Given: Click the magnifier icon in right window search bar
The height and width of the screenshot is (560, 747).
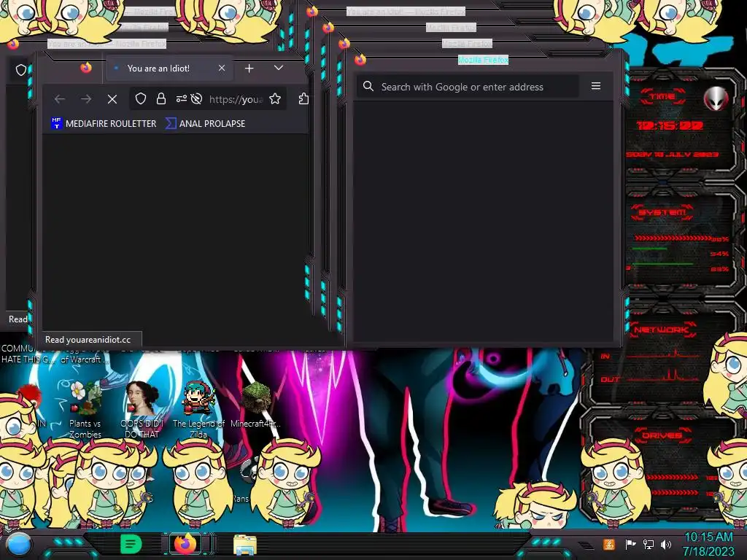Looking at the screenshot, I should click(368, 86).
